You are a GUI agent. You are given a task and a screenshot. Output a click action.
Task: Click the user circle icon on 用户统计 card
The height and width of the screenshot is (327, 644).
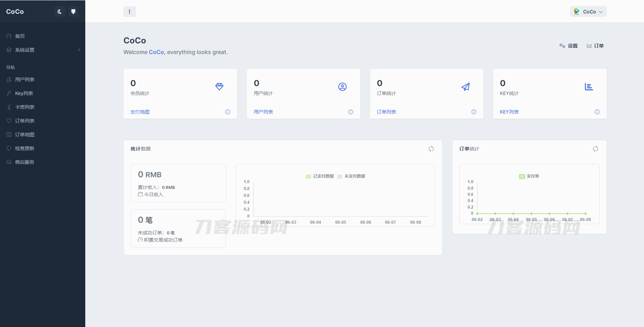pyautogui.click(x=342, y=87)
